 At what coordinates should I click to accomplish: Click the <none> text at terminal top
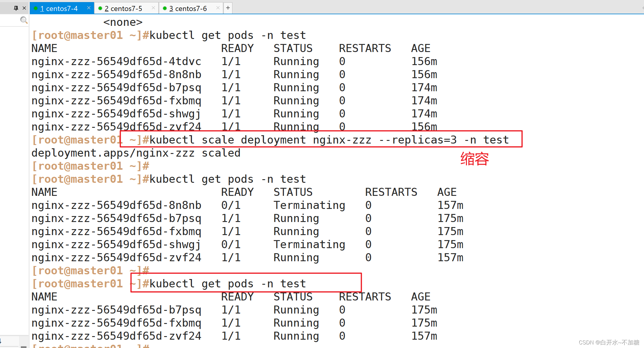[x=123, y=22]
